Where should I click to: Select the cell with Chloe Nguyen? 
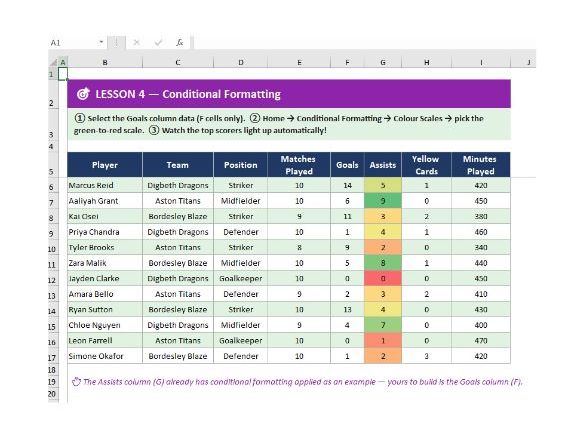pos(105,325)
